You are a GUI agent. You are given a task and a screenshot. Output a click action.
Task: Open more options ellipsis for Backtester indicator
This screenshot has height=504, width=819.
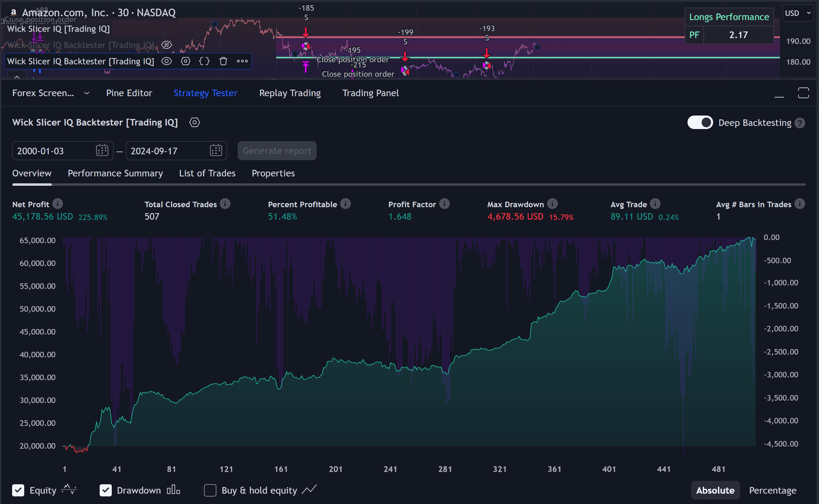[x=242, y=61]
